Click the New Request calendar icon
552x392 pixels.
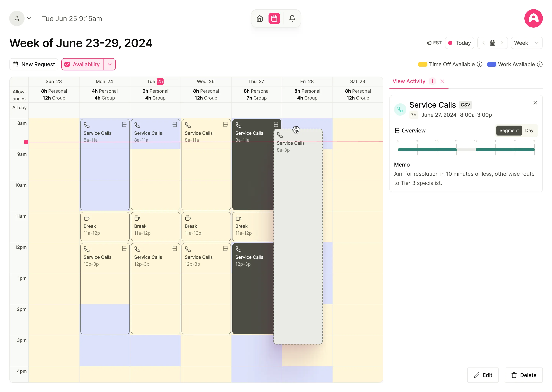coord(16,64)
